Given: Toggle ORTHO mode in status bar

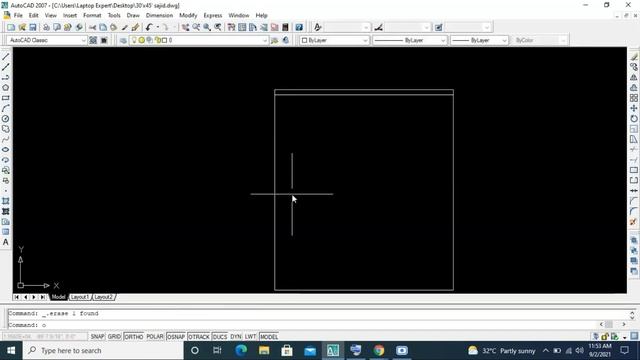Looking at the screenshot, I should pos(133,337).
